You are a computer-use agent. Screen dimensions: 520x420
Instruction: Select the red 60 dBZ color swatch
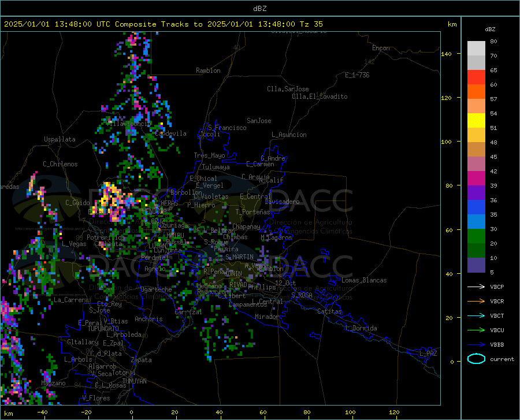point(476,77)
